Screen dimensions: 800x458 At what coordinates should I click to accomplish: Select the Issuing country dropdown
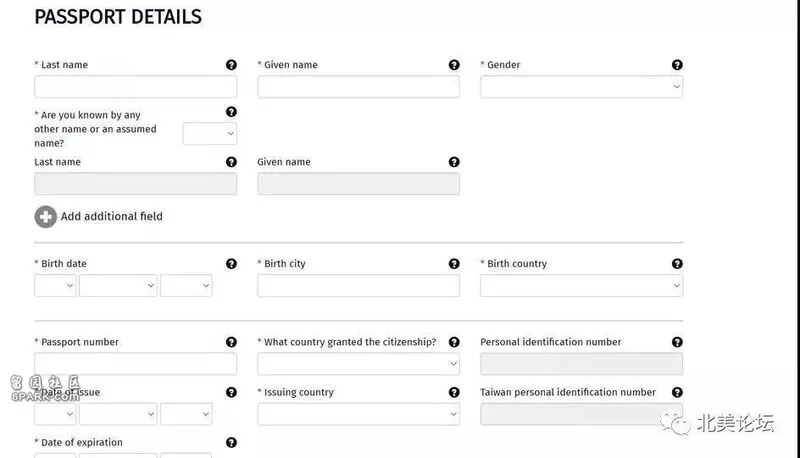coord(358,414)
